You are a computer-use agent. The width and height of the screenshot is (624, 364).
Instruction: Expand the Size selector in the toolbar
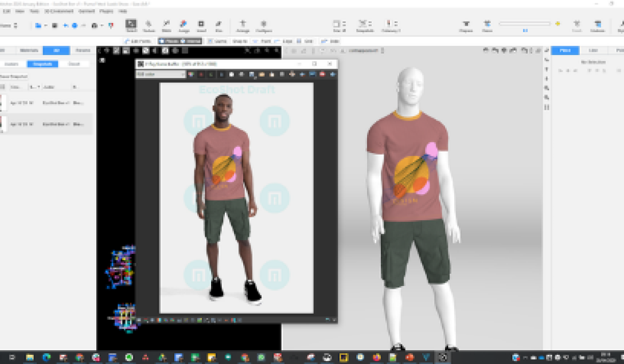click(339, 25)
